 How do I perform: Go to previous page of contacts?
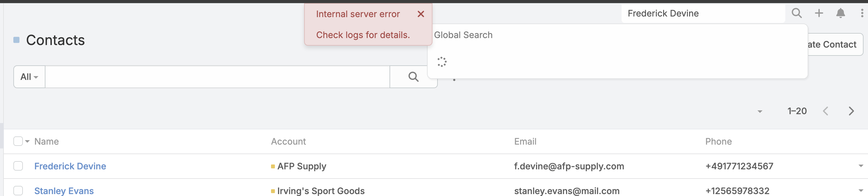[825, 111]
